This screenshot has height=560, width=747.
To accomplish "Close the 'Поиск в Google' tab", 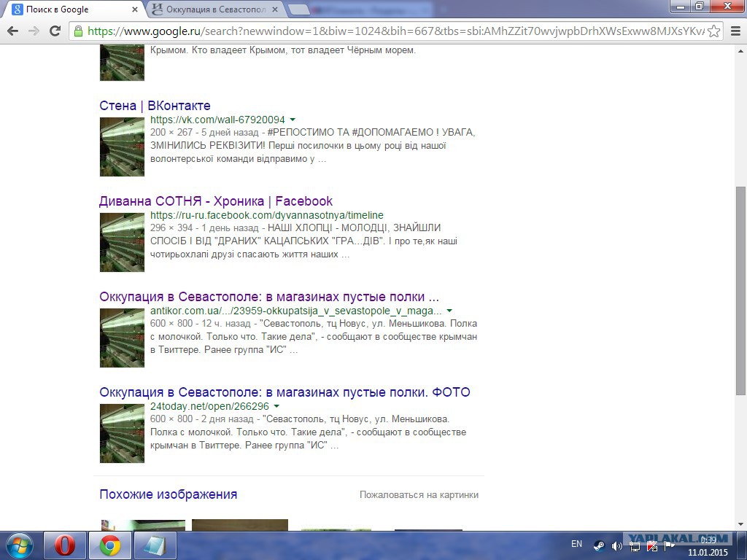I will [135, 9].
